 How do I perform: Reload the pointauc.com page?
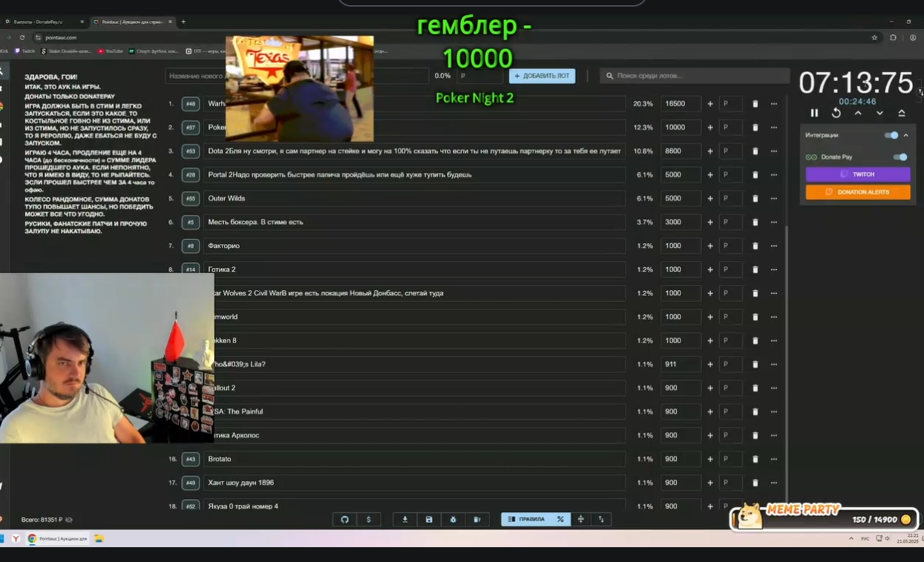(x=22, y=37)
